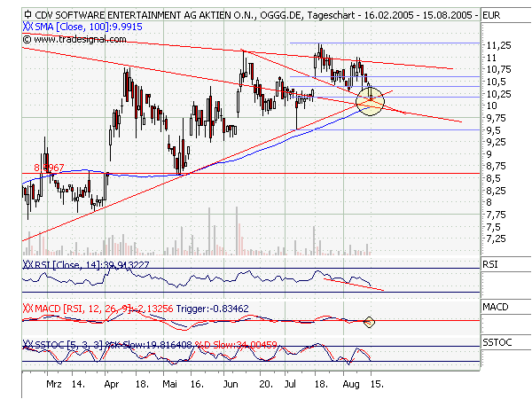The image size is (532, 399).
Task: Click the SSTOC panel label on the right
Action: [497, 342]
